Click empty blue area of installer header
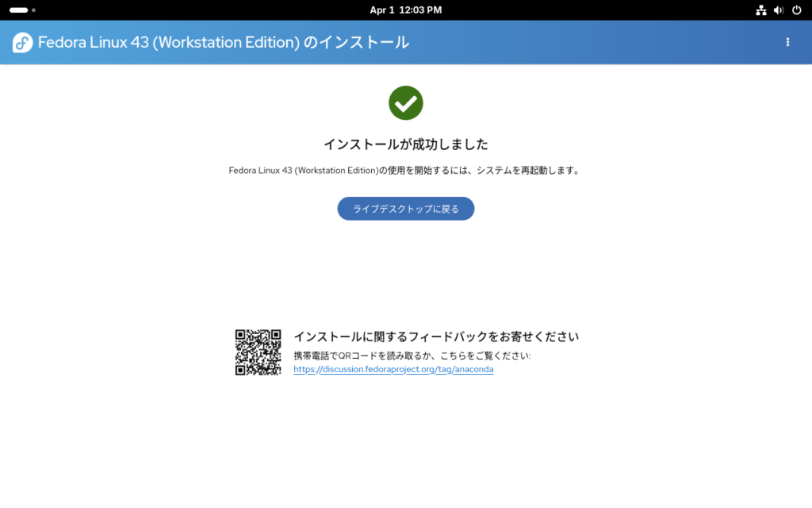 coord(595,43)
